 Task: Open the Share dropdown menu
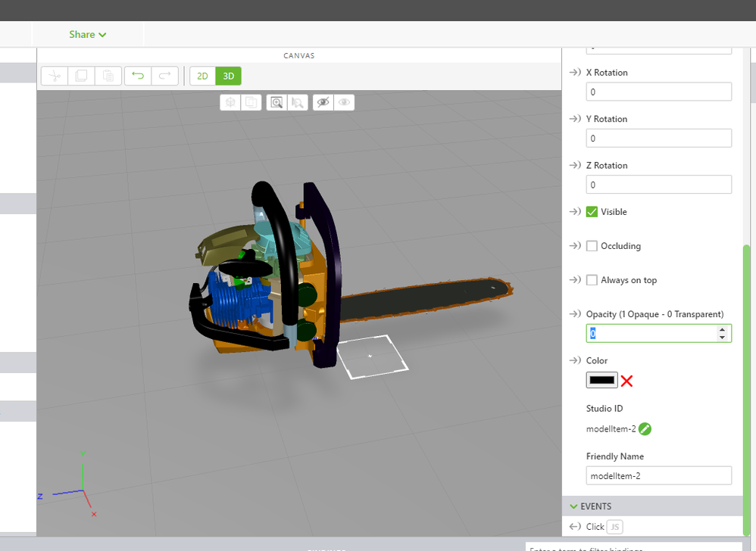(x=87, y=34)
